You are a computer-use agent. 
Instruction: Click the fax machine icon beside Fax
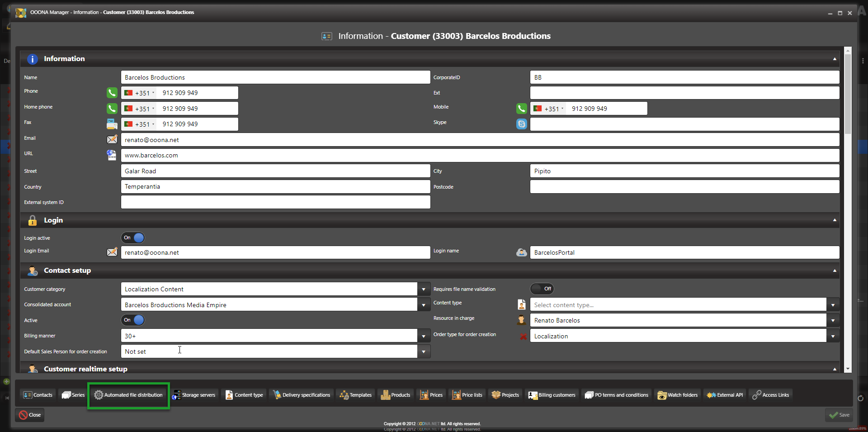pos(112,124)
